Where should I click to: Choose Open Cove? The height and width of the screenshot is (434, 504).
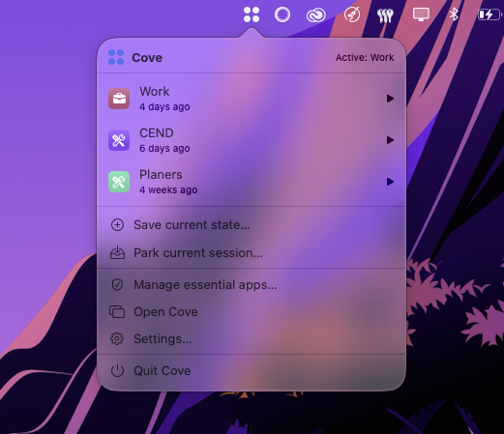(252, 312)
